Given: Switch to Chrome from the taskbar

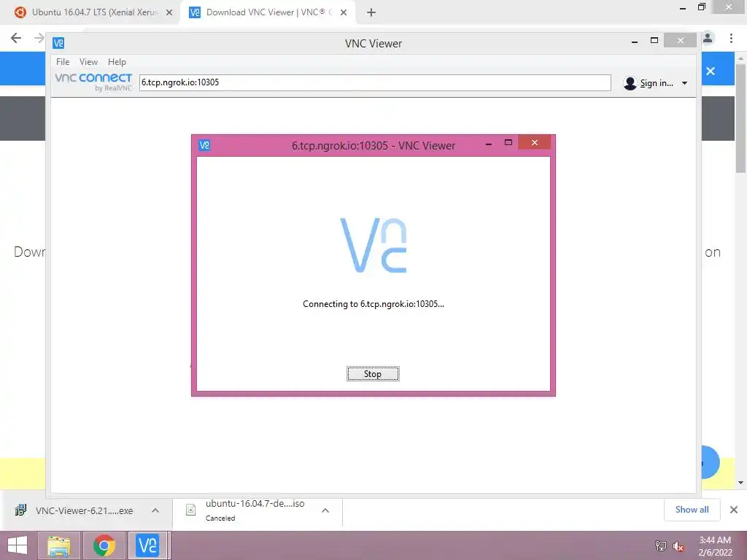Looking at the screenshot, I should tap(104, 545).
